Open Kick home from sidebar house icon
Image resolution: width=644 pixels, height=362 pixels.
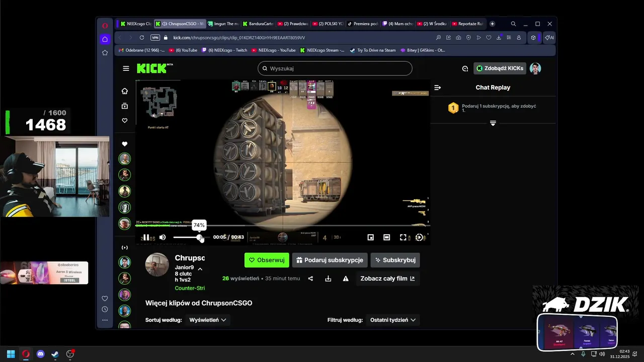125,91
